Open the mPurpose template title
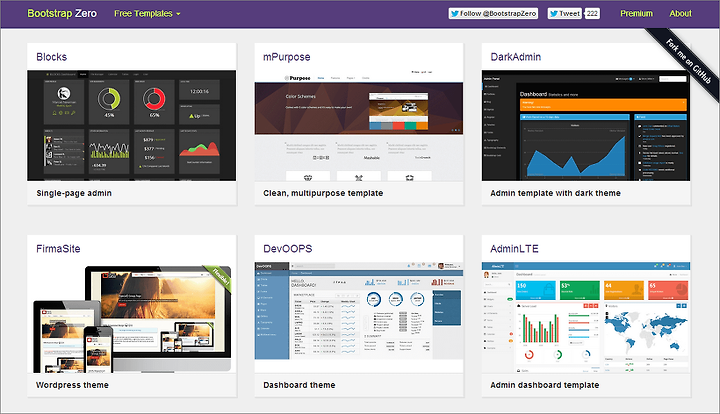720x414 pixels. point(287,57)
